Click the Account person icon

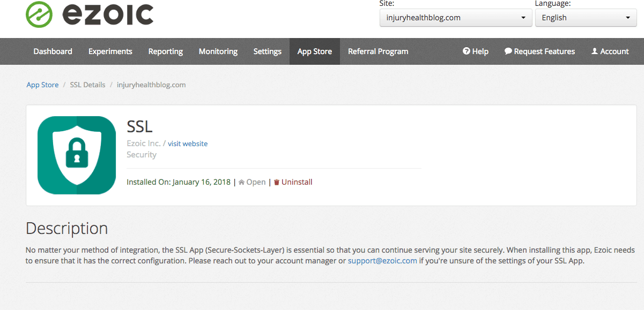(x=595, y=51)
